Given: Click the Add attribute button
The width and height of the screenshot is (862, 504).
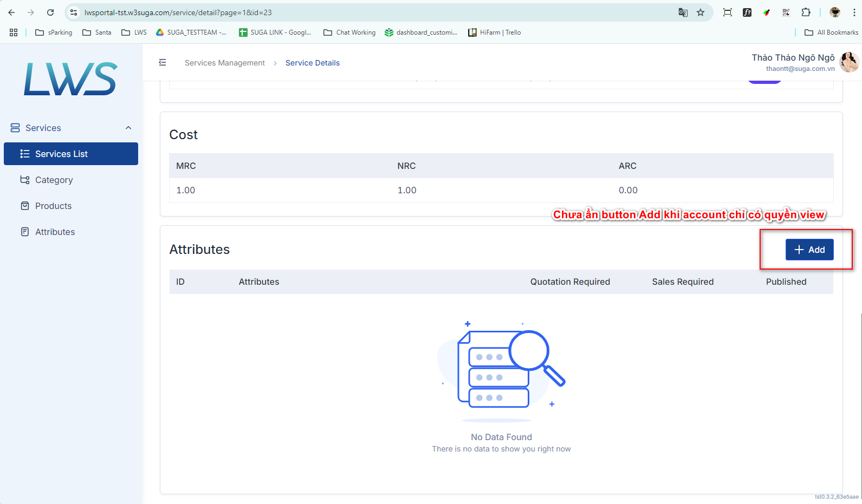Looking at the screenshot, I should 809,250.
